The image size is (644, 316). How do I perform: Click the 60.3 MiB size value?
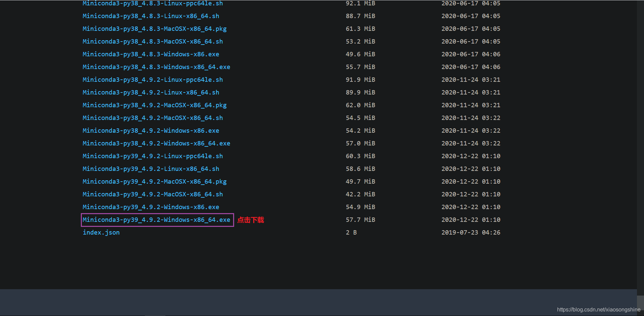click(361, 156)
